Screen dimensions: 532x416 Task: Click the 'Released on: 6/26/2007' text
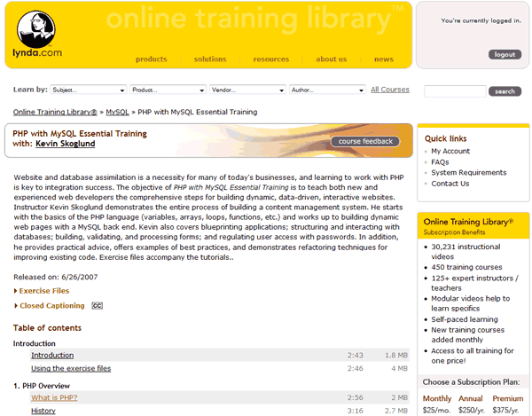[56, 278]
